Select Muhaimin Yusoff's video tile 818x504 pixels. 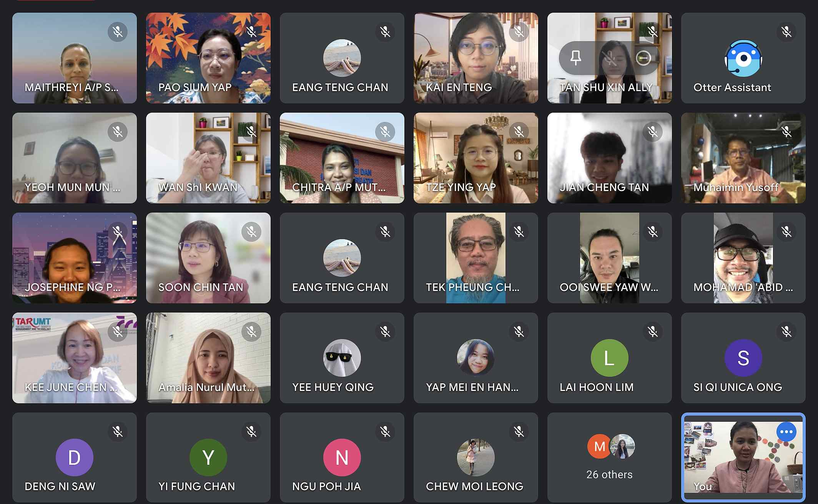coord(743,158)
